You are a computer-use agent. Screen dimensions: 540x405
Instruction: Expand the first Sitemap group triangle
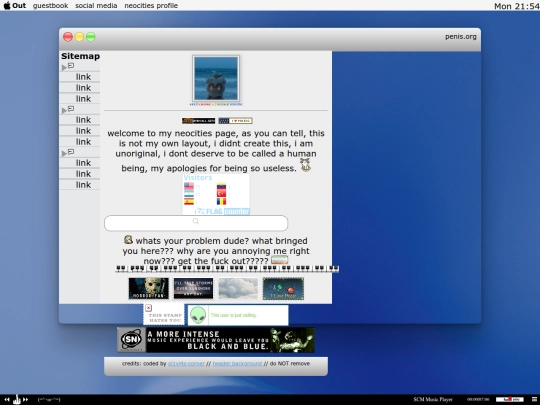(64, 67)
